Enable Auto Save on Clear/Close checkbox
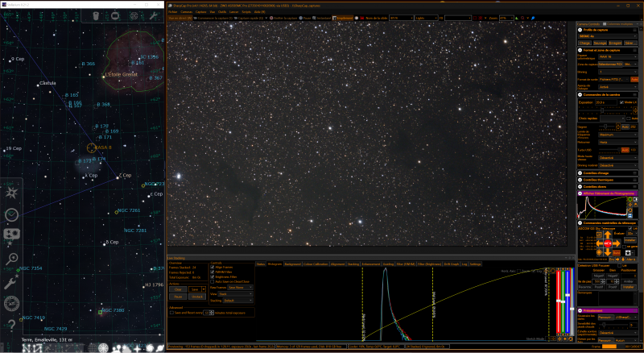This screenshot has width=644, height=353. [x=213, y=282]
